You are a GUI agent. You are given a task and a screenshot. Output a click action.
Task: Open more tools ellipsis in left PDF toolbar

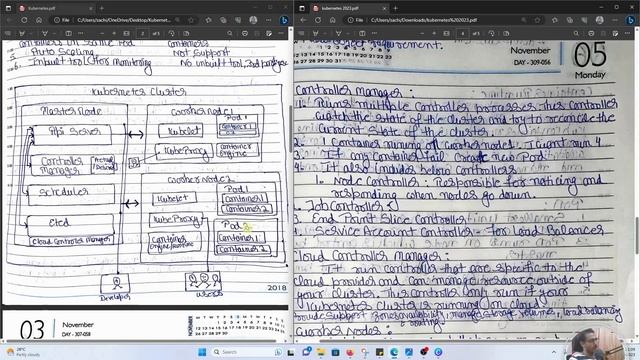[x=80, y=33]
